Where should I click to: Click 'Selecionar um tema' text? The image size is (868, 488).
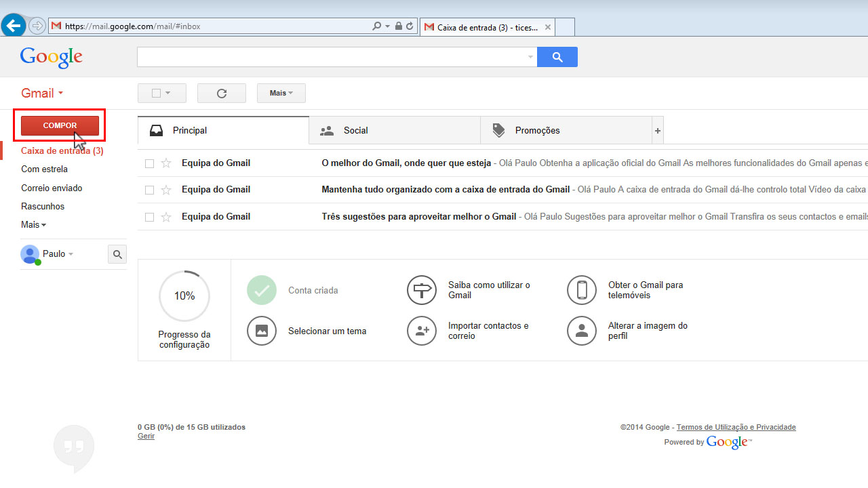pyautogui.click(x=327, y=331)
